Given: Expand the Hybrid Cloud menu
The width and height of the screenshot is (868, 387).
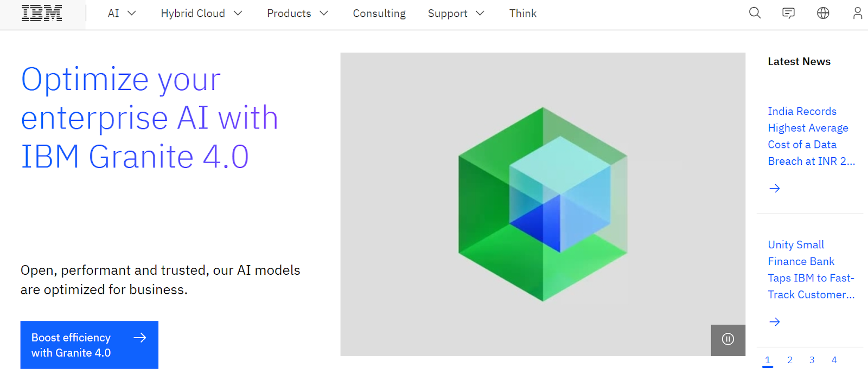Looking at the screenshot, I should (x=201, y=14).
